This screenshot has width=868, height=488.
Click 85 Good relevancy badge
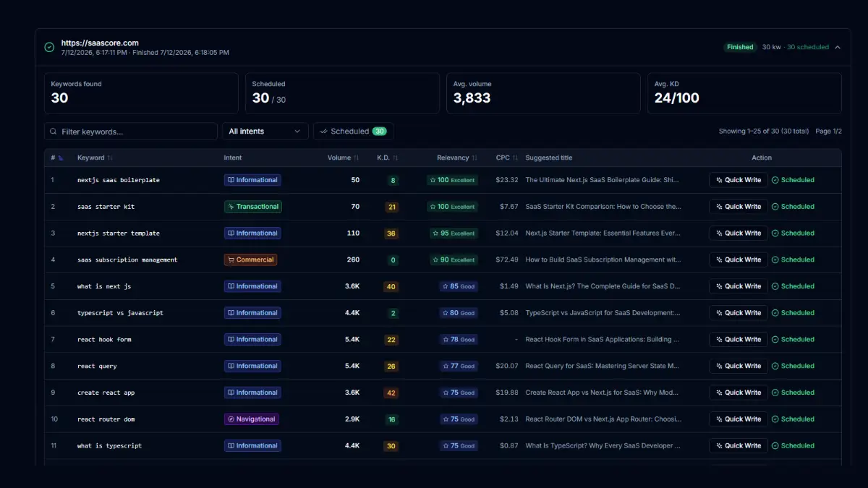459,286
